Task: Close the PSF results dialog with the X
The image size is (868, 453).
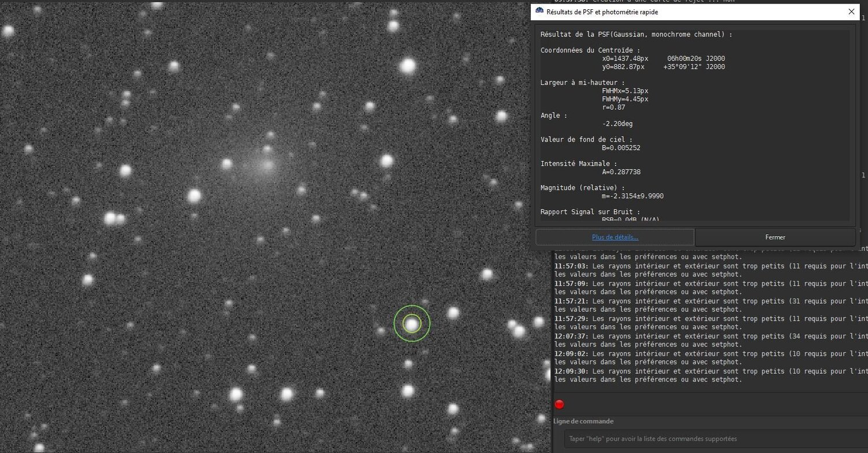Action: 851,12
